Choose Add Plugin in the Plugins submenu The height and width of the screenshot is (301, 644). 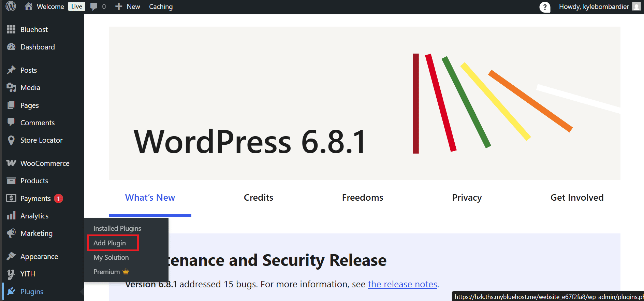point(109,243)
